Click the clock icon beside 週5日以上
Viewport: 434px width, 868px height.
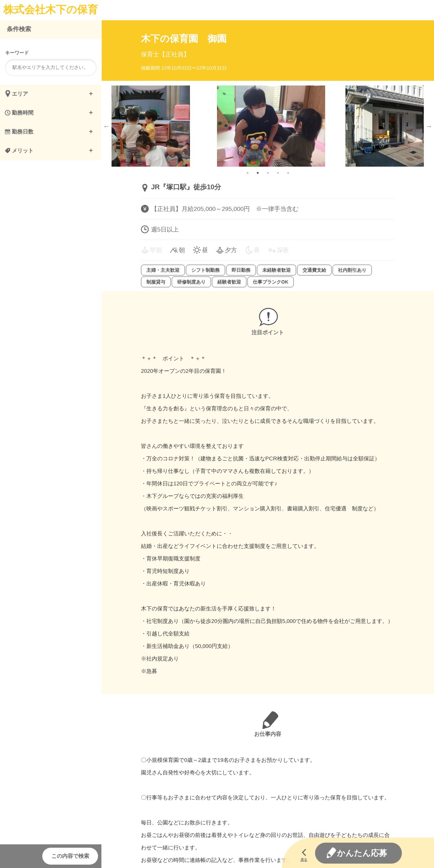coord(145,230)
